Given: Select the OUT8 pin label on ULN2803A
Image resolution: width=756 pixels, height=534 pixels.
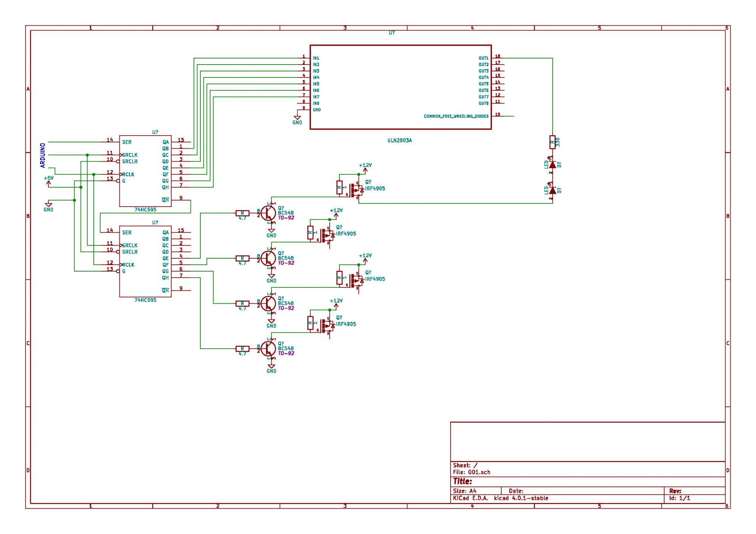Looking at the screenshot, I should click(483, 103).
